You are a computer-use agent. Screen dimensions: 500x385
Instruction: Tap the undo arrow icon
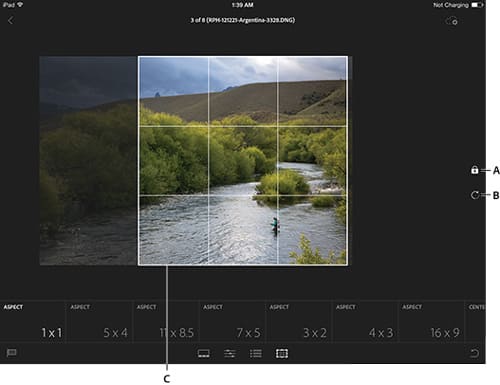(x=474, y=353)
